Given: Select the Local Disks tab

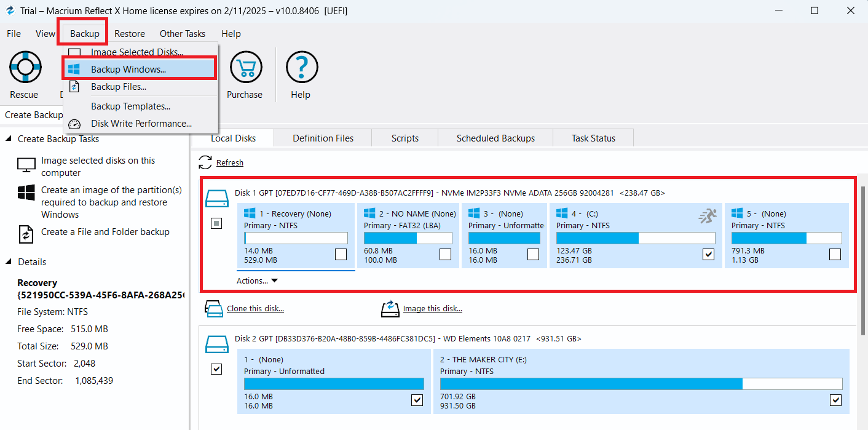Looking at the screenshot, I should [x=233, y=138].
